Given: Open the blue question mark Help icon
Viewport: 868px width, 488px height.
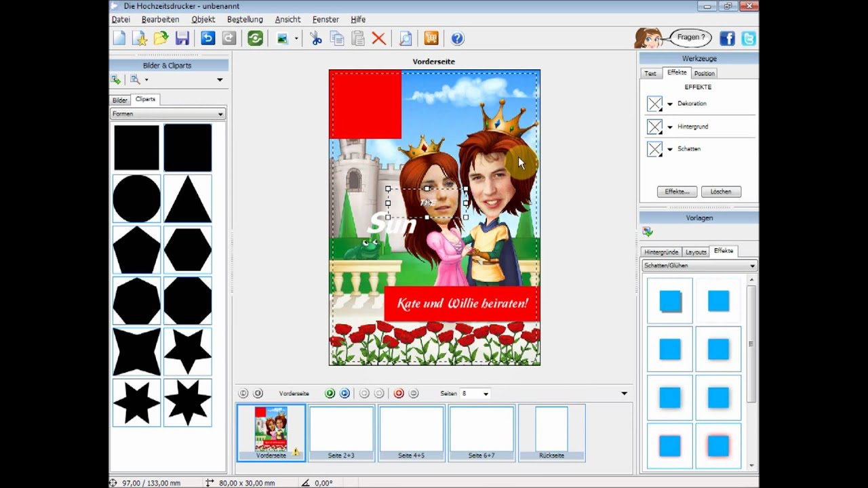Looking at the screenshot, I should coord(458,39).
